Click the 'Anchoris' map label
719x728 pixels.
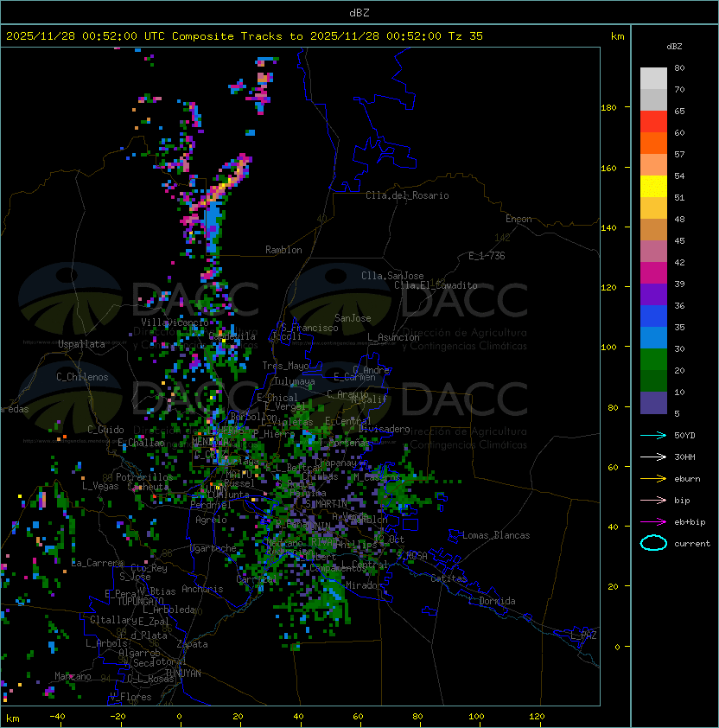[x=202, y=589]
